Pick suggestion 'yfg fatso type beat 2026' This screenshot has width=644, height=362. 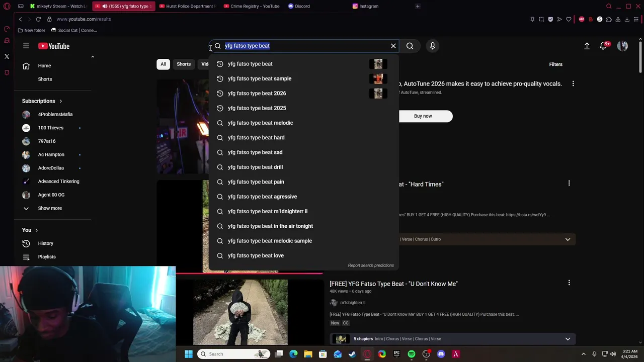303,94
